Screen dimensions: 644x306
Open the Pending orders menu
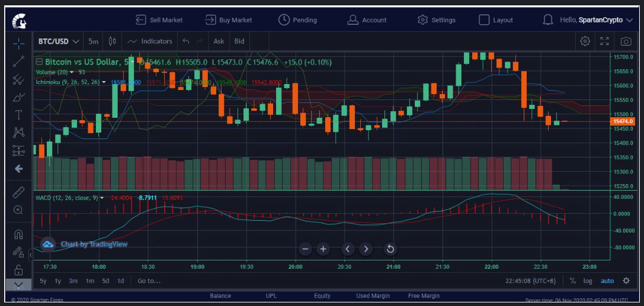coord(297,20)
